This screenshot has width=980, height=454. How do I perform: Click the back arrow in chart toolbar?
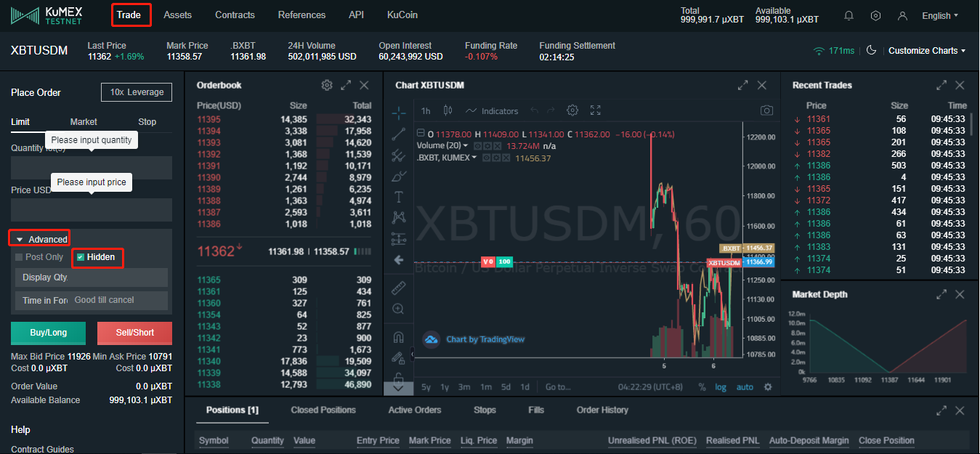point(398,259)
